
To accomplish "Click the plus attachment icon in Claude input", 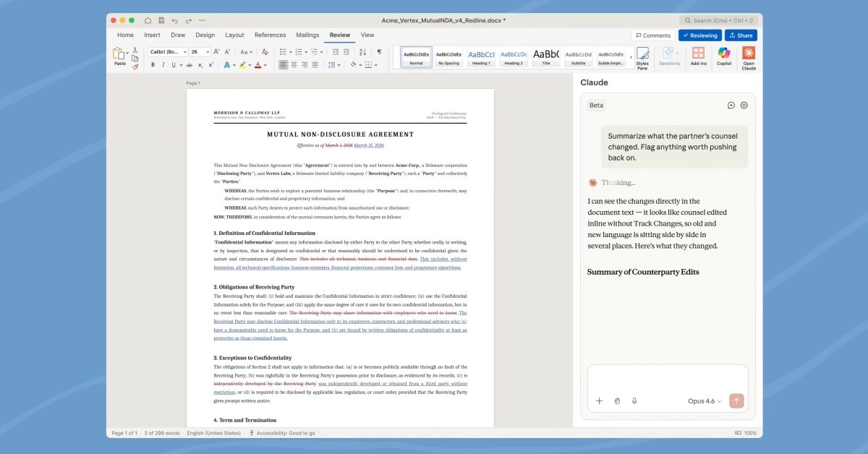I will [x=599, y=401].
